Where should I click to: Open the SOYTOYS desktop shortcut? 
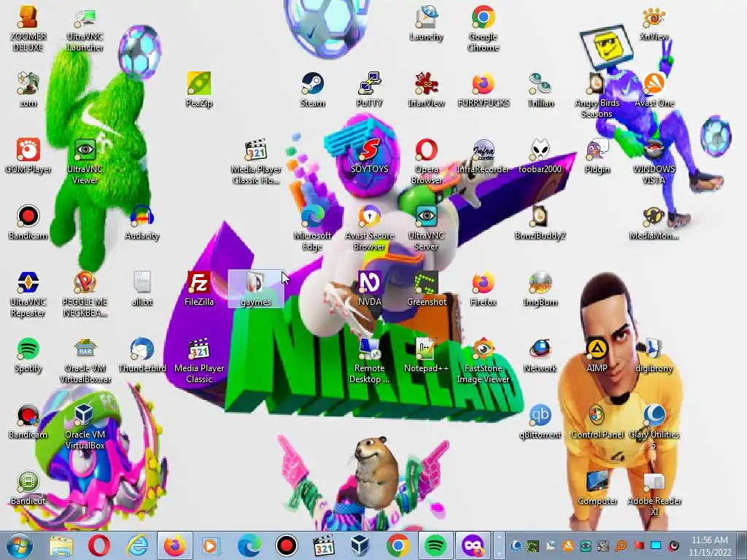tap(369, 156)
